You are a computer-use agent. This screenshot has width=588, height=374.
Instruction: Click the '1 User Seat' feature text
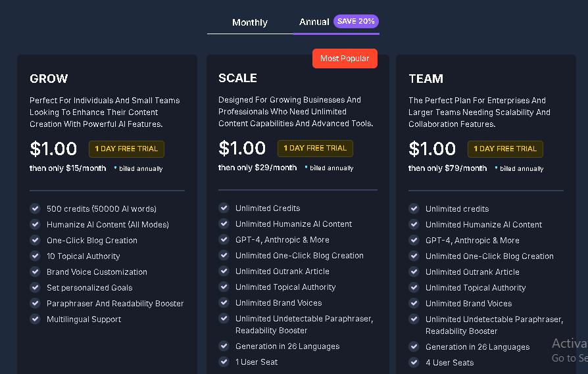click(257, 362)
